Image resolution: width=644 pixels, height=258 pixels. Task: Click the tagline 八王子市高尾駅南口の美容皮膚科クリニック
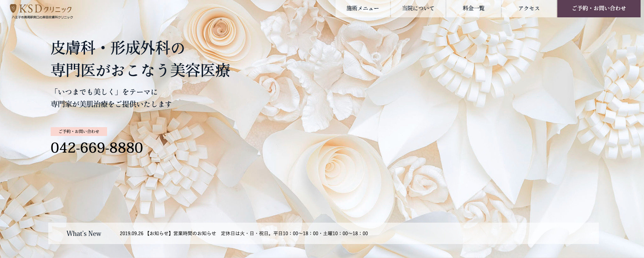(x=43, y=17)
